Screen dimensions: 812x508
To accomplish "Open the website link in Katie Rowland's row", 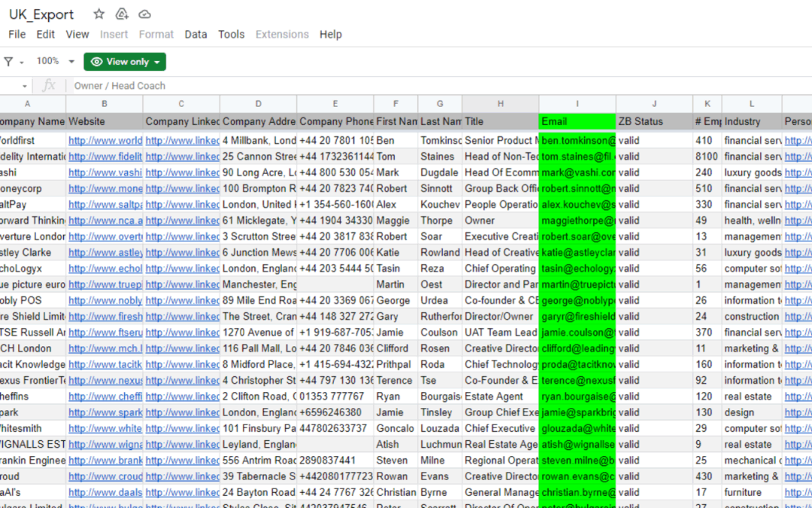I will (x=105, y=252).
